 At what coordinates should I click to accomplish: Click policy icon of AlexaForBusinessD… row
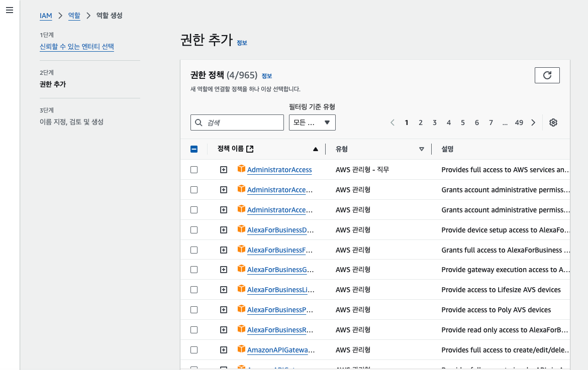241,229
